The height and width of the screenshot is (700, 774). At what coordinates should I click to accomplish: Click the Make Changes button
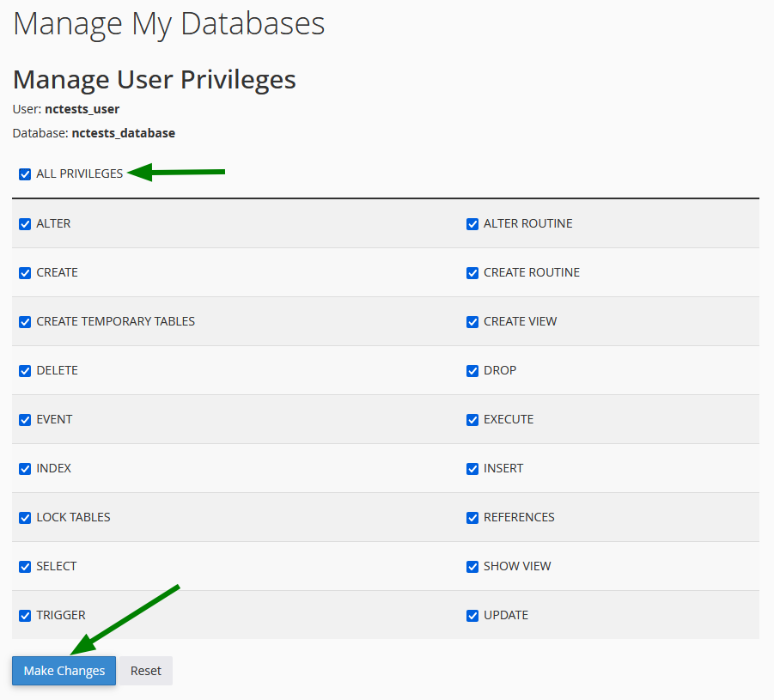point(64,671)
